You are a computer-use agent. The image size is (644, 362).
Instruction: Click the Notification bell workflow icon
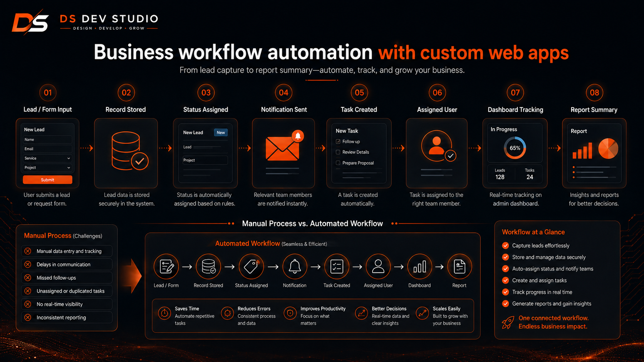pyautogui.click(x=295, y=266)
